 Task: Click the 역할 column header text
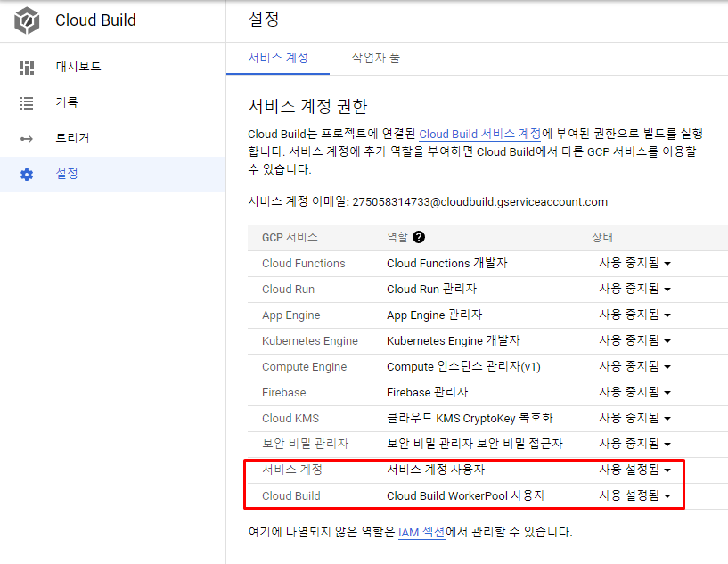pyautogui.click(x=397, y=238)
